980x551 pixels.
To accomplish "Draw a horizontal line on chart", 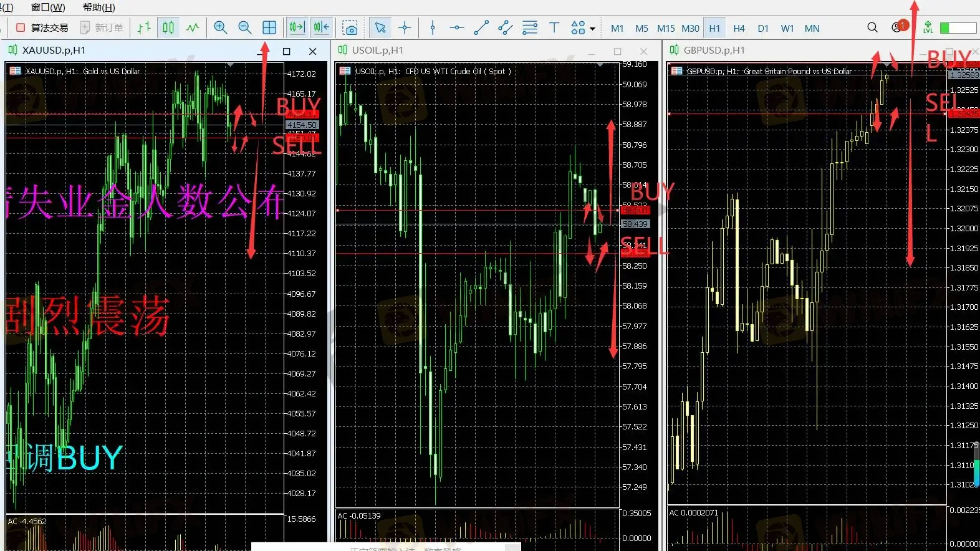I will point(457,27).
